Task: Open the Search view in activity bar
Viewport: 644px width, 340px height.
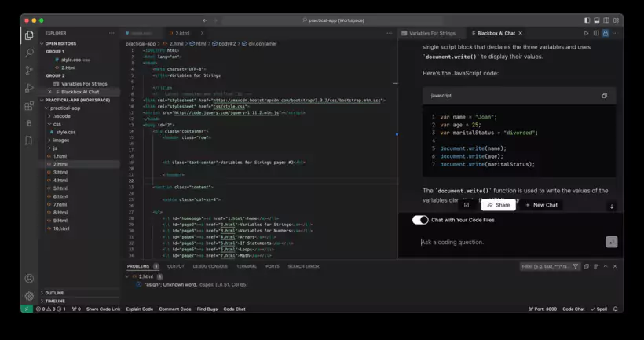Action: 29,53
